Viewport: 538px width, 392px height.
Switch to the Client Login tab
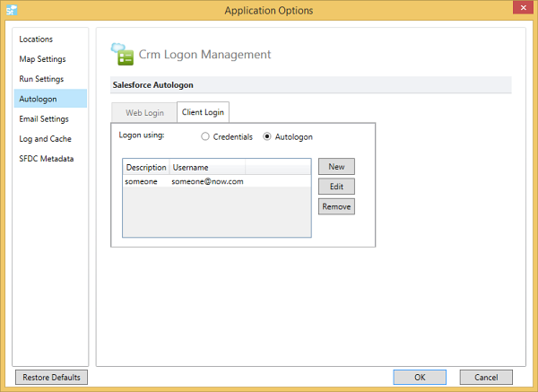[x=203, y=112]
